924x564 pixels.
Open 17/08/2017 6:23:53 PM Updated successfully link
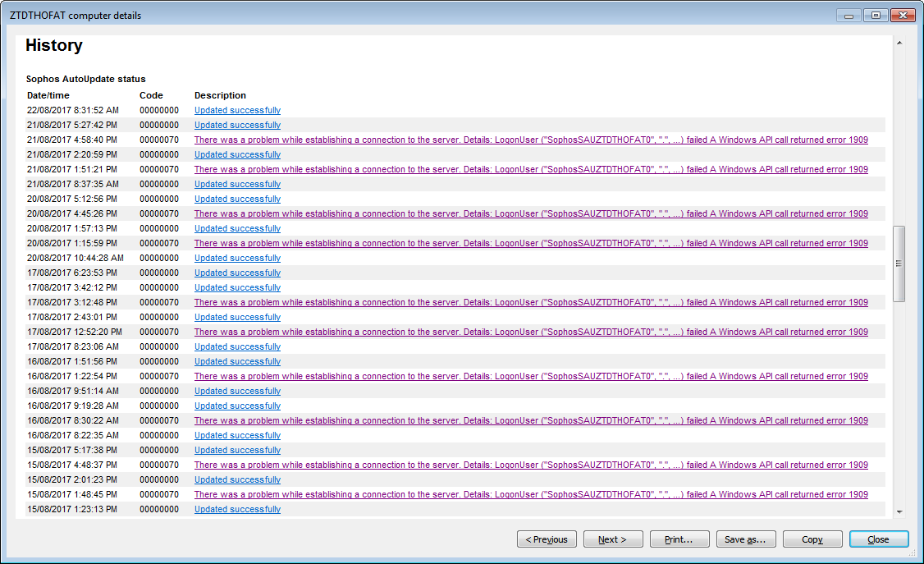pyautogui.click(x=237, y=273)
